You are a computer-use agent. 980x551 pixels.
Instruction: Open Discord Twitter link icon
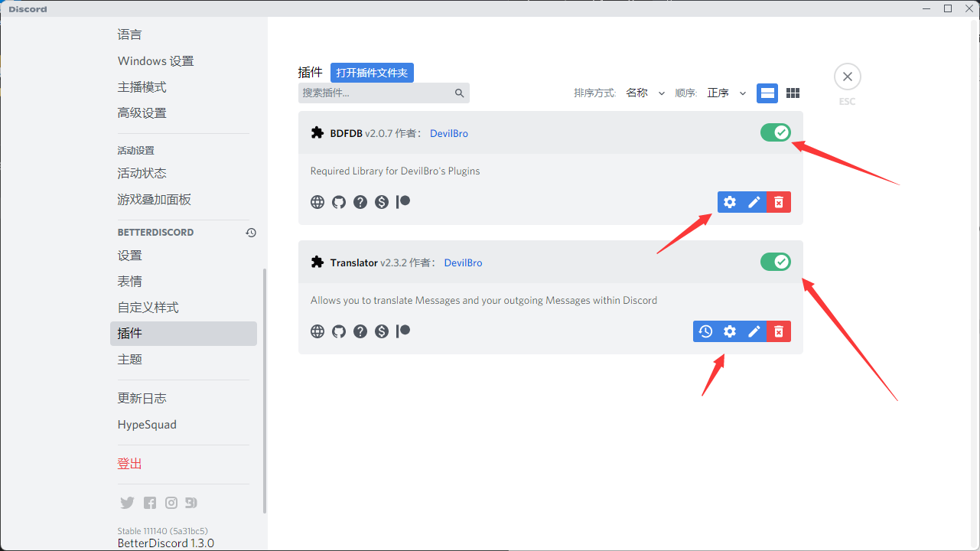click(127, 503)
